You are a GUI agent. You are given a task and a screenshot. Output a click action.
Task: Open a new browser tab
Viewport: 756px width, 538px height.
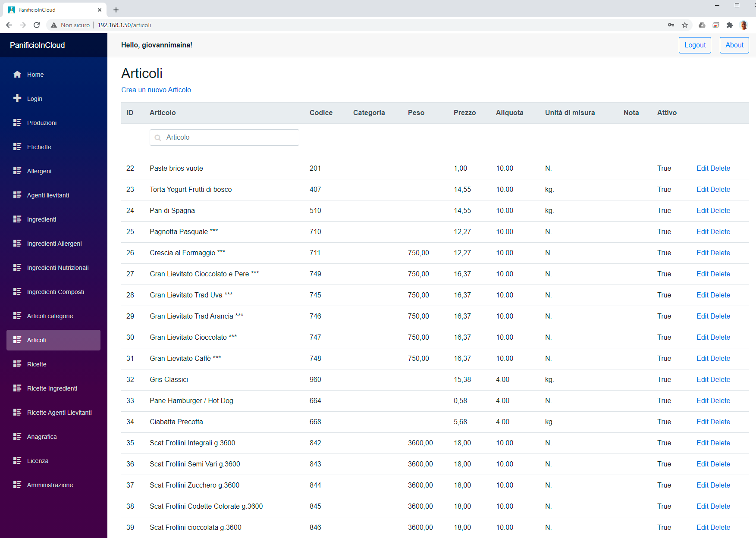tap(116, 9)
